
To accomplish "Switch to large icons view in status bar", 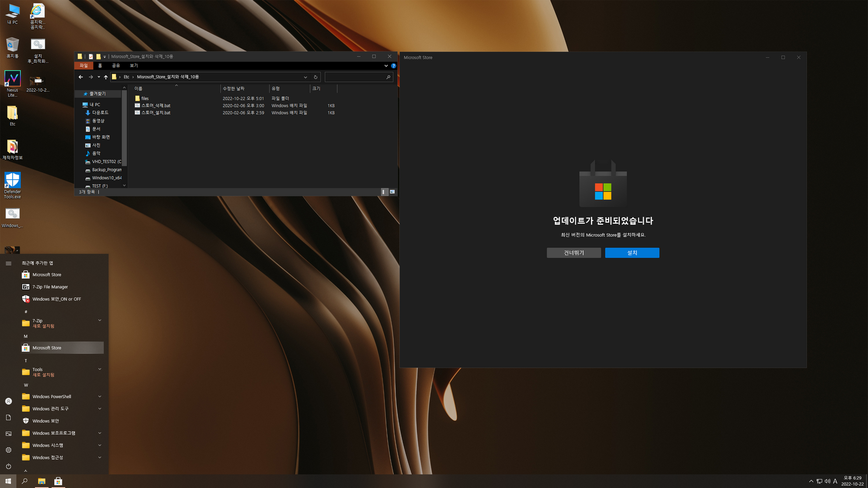I will 392,192.
